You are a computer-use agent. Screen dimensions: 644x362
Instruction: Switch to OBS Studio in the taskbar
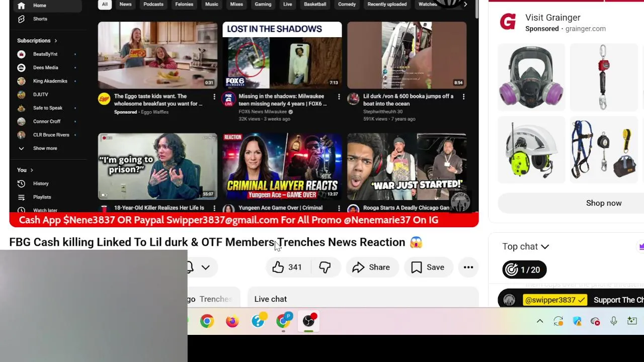[309, 321]
